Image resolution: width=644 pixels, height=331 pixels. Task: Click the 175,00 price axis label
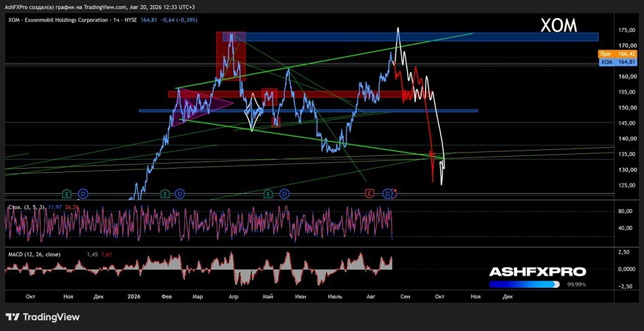pyautogui.click(x=626, y=30)
